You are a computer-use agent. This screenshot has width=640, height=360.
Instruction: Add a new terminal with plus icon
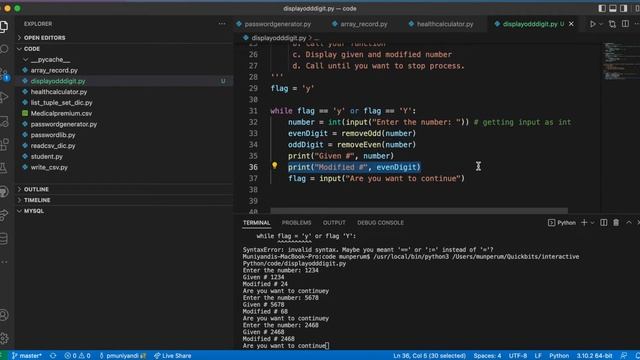pyautogui.click(x=584, y=222)
